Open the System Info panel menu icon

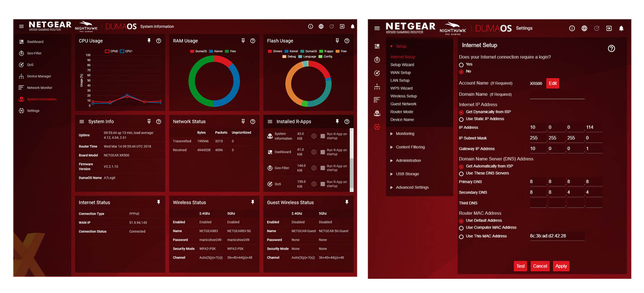pyautogui.click(x=82, y=121)
